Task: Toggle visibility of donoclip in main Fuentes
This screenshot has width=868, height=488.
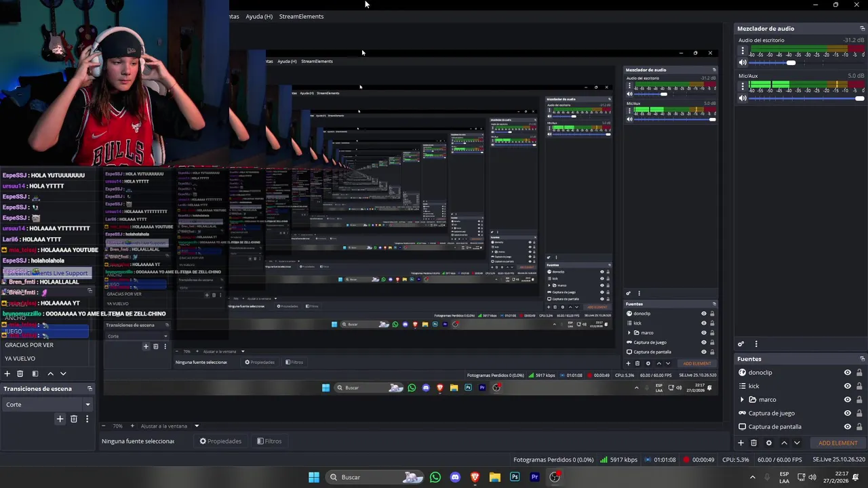Action: click(848, 373)
